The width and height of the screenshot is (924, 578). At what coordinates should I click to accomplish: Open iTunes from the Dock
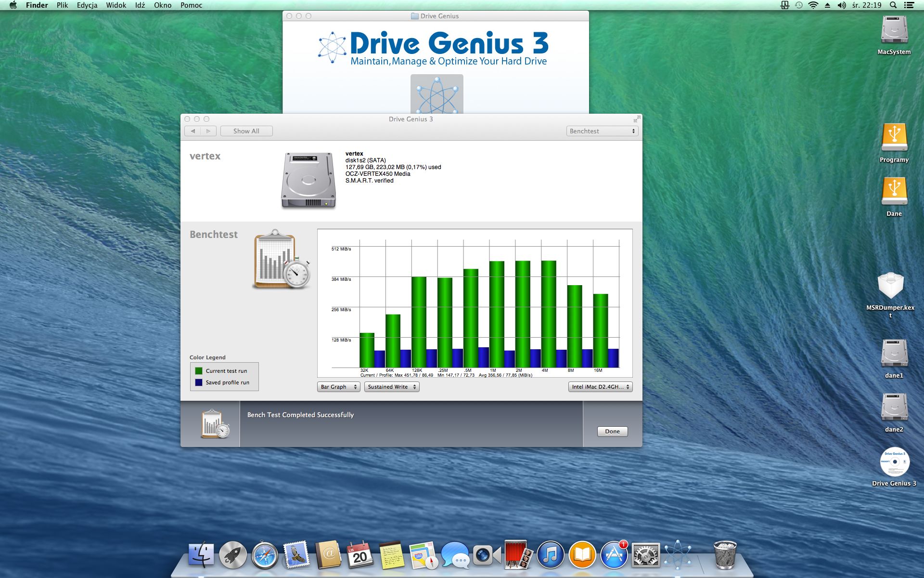point(550,555)
